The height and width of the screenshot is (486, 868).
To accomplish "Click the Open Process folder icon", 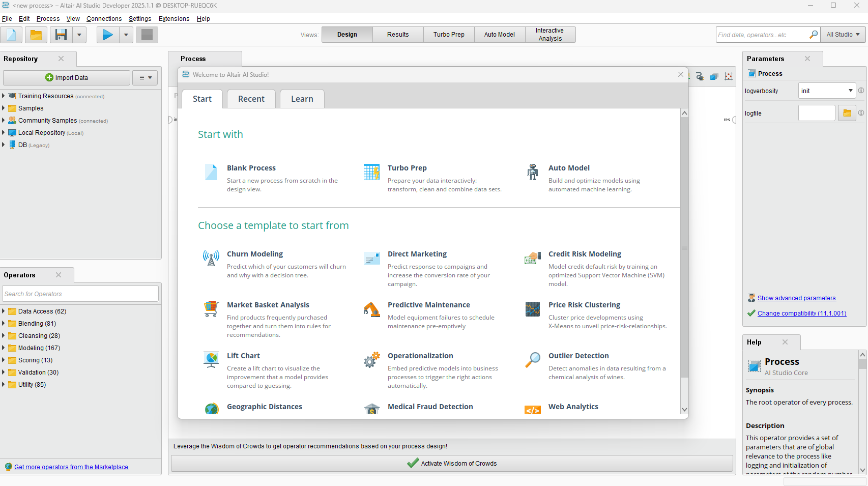I will tap(36, 35).
